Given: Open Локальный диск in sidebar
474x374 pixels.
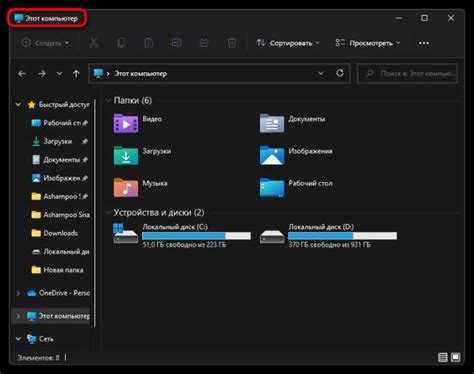Looking at the screenshot, I should (60, 251).
